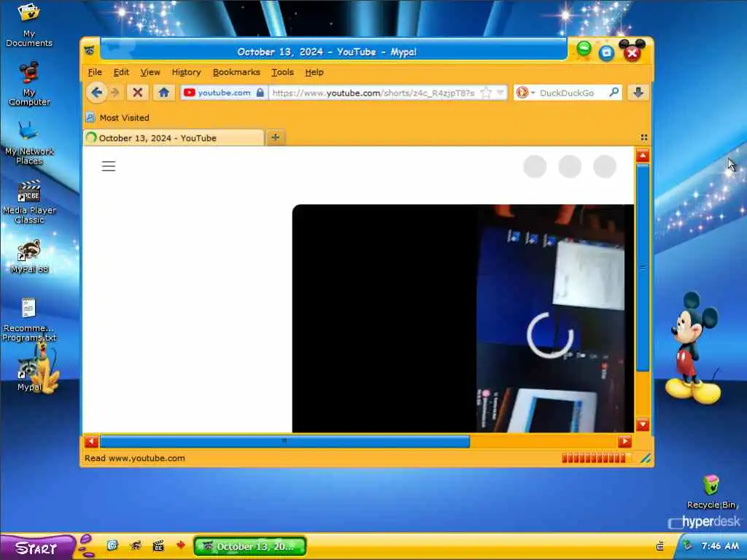Click the horizontal scrollbar thumb

(285, 441)
